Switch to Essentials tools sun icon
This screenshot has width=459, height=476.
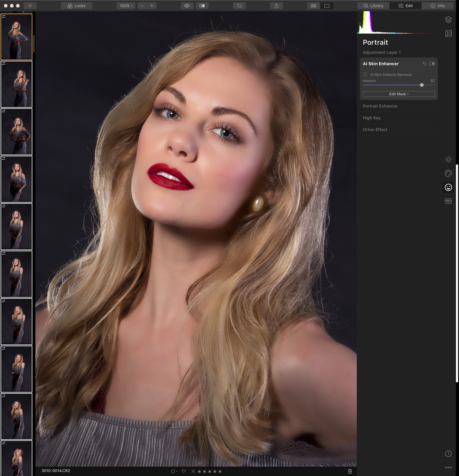click(448, 160)
